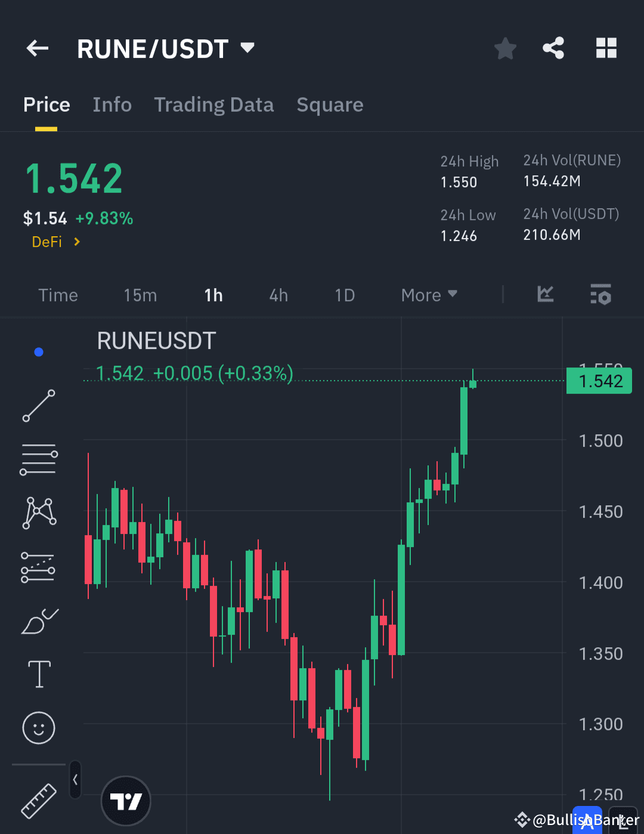This screenshot has height=834, width=644.
Task: Select the trend line drawing tool
Action: tap(38, 406)
